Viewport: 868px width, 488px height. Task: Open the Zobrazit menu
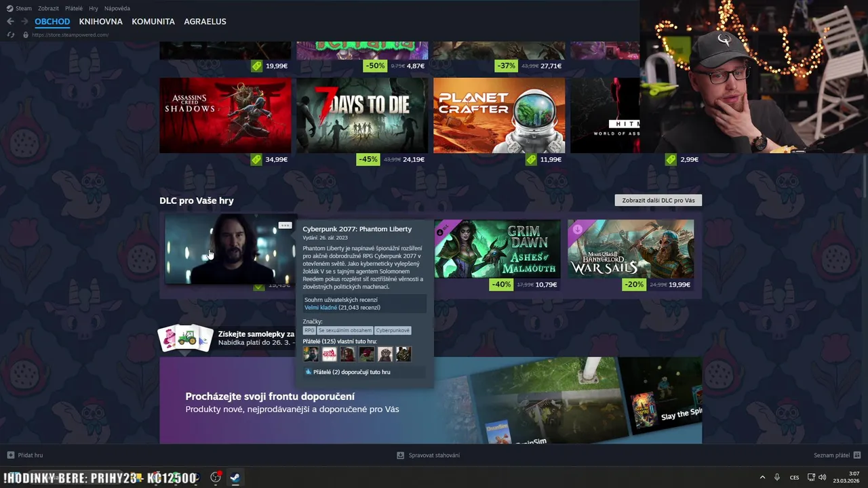coord(48,8)
